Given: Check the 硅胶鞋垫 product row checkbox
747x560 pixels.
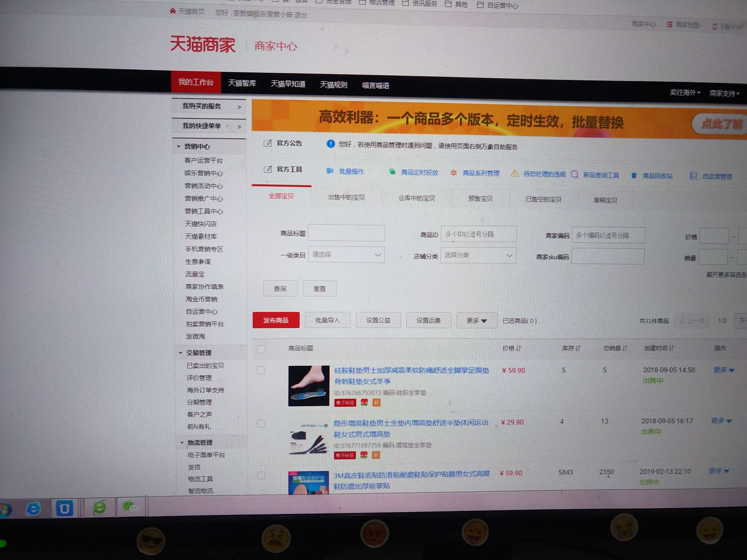Looking at the screenshot, I should 261,370.
